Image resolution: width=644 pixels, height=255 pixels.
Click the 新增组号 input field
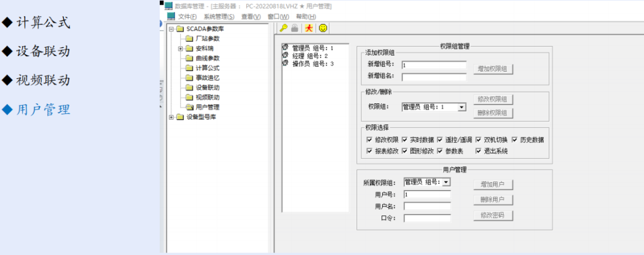(434, 65)
